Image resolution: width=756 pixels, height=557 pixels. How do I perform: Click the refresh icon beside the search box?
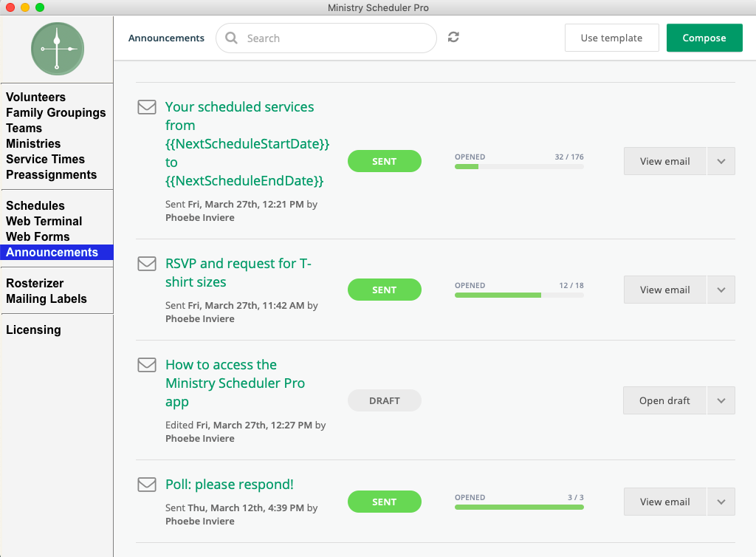pyautogui.click(x=453, y=37)
